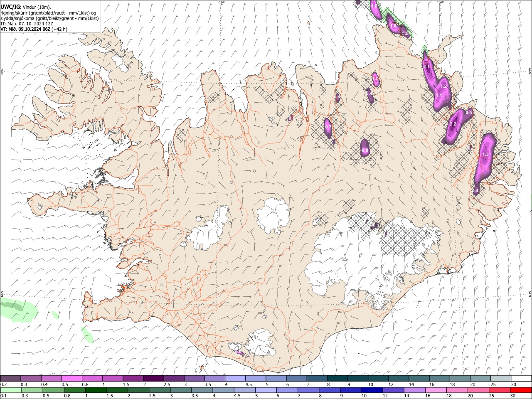The width and height of the screenshot is (532, 399).
Task: Click the grey-teal 3–3.5 swatch in green row
Action: click(x=180, y=390)
